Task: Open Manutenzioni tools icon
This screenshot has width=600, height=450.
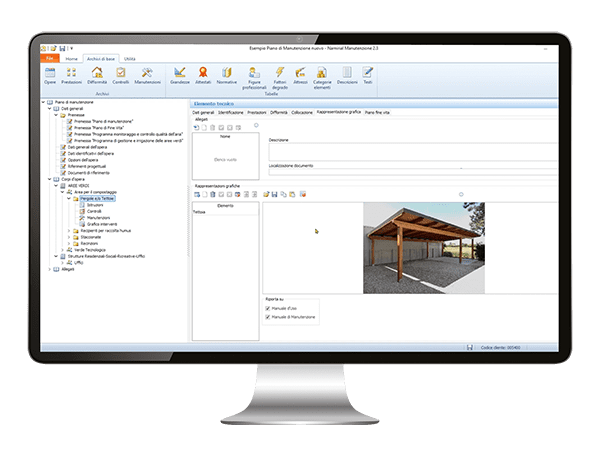Action: (147, 75)
